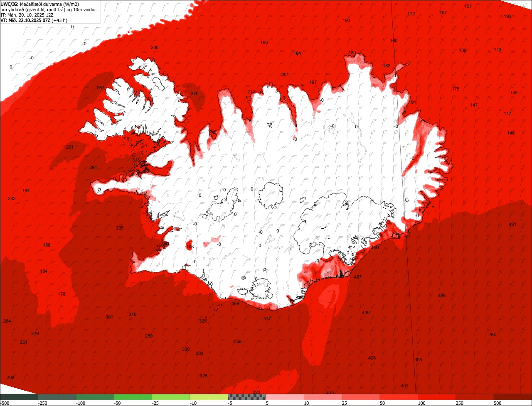Click the checkered -5 to 5 legend swatch
Viewport: 532px width, 406px height.
point(247,397)
